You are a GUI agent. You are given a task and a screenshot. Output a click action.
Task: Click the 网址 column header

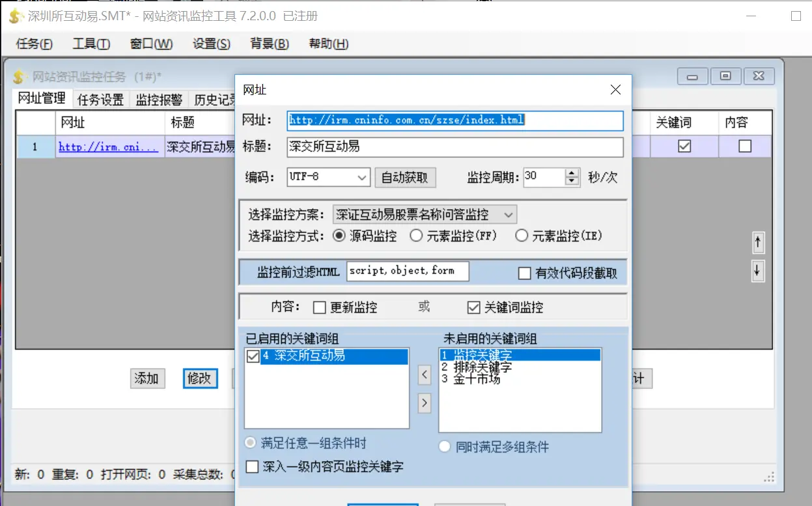pyautogui.click(x=110, y=122)
